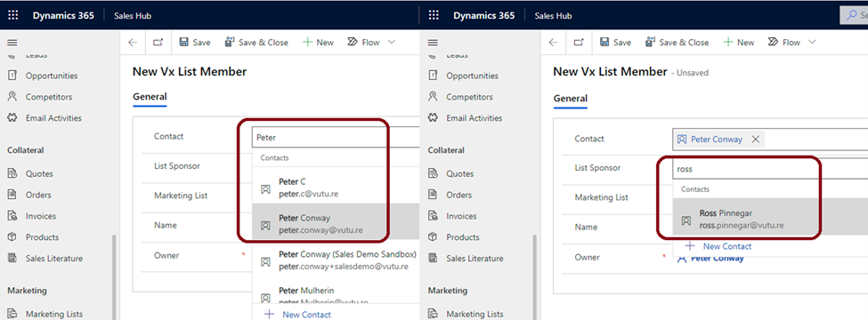Screen dimensions: 868x320
Task: Open Products in left sidebar
Action: (x=33, y=237)
